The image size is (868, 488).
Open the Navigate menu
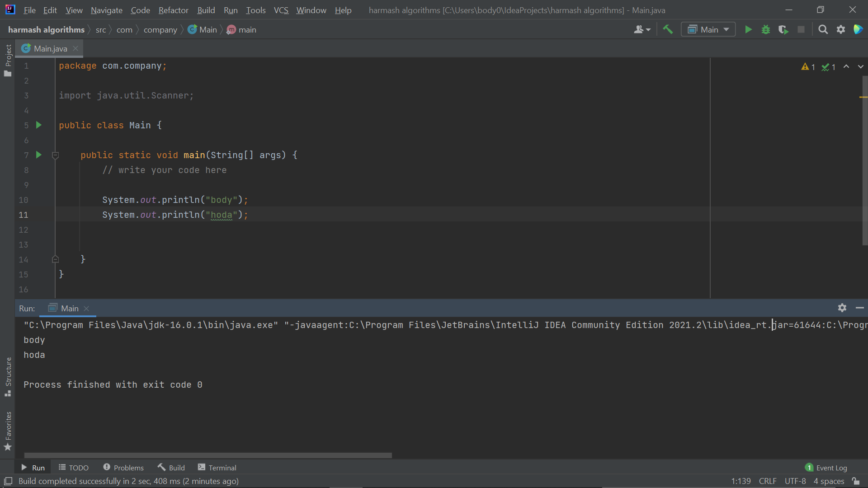pyautogui.click(x=107, y=10)
